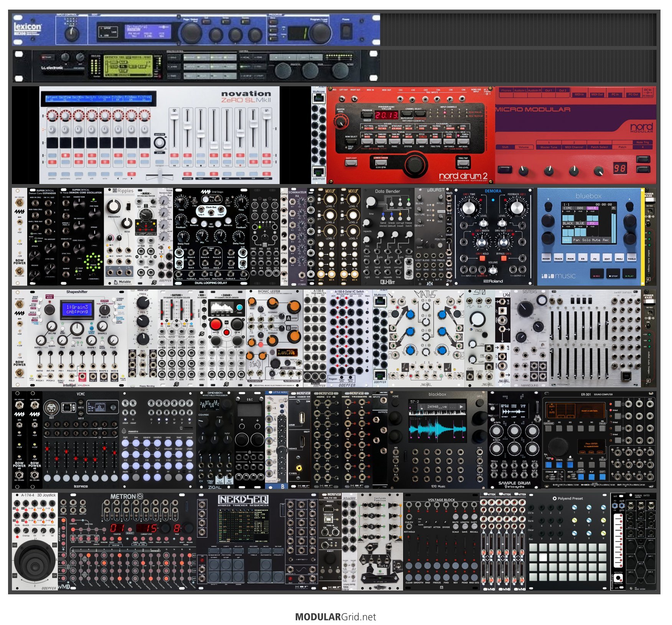Click the Nord Drum 2 red program display
This screenshot has width=672, height=625.
pos(387,115)
